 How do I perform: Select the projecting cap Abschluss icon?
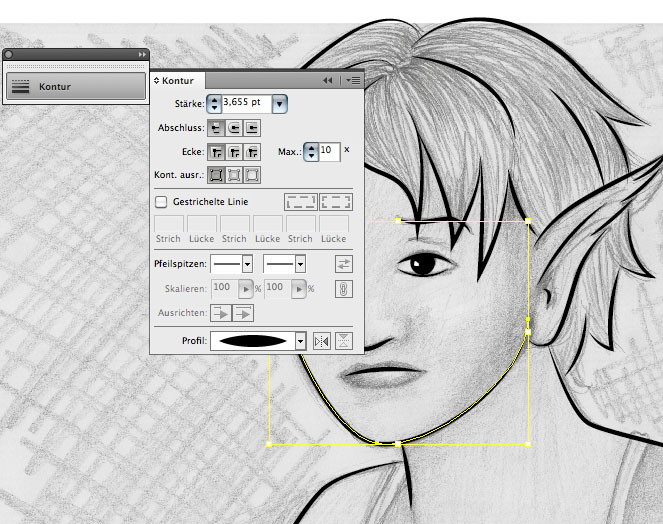click(x=252, y=127)
